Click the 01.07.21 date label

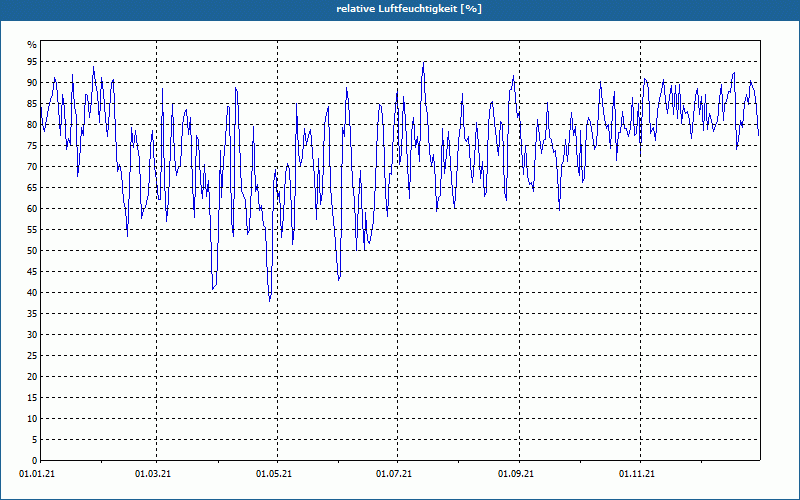coord(396,473)
